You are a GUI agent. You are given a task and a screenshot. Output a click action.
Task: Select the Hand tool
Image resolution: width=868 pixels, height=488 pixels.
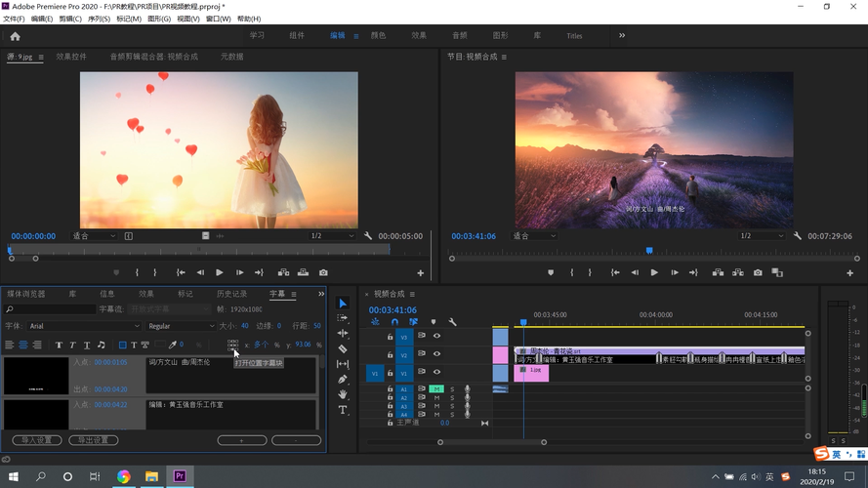343,394
